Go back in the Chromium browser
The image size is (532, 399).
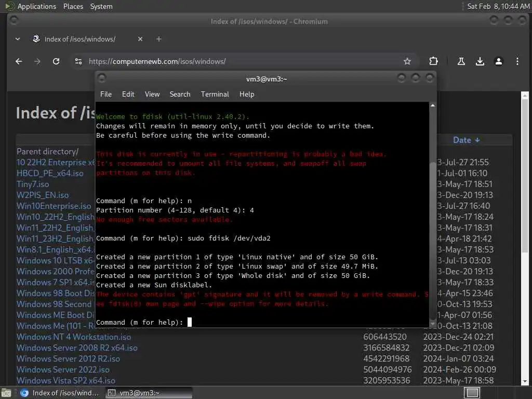pos(19,61)
